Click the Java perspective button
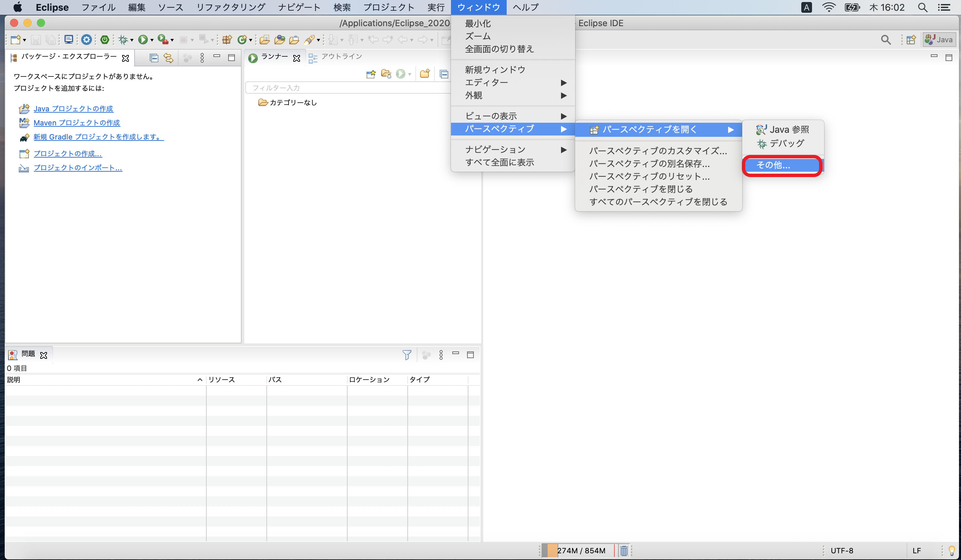961x560 pixels. click(939, 40)
